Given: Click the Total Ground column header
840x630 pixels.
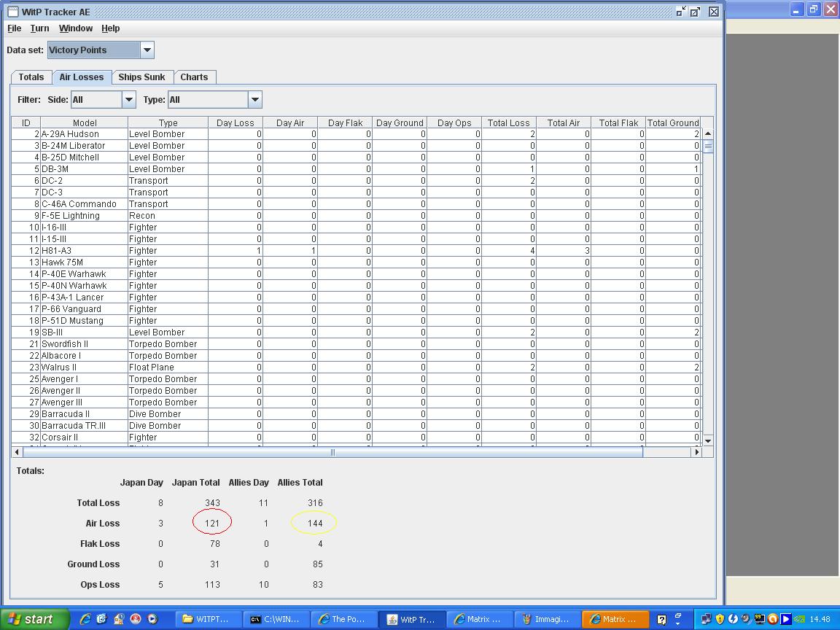Looking at the screenshot, I should tap(674, 122).
